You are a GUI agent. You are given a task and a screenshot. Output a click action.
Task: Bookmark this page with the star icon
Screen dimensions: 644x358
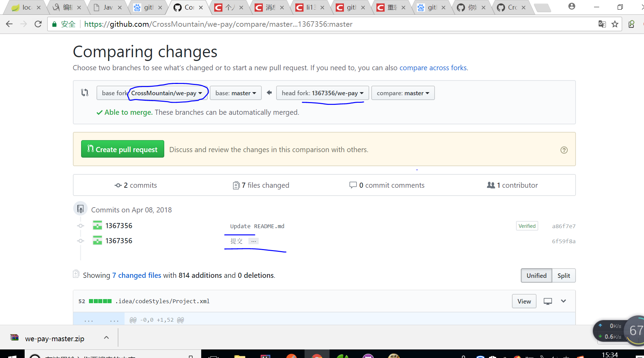click(x=615, y=24)
